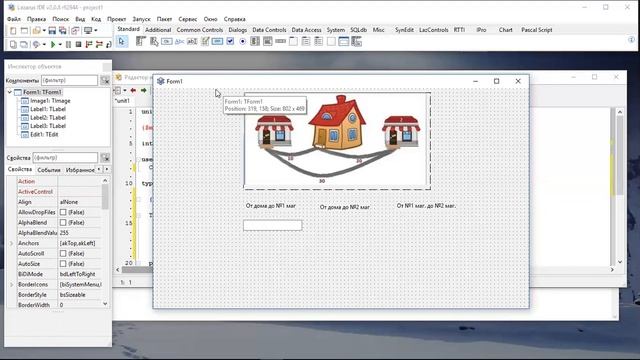Switch to the Избранное inspector tab
640x360 pixels.
click(80, 170)
